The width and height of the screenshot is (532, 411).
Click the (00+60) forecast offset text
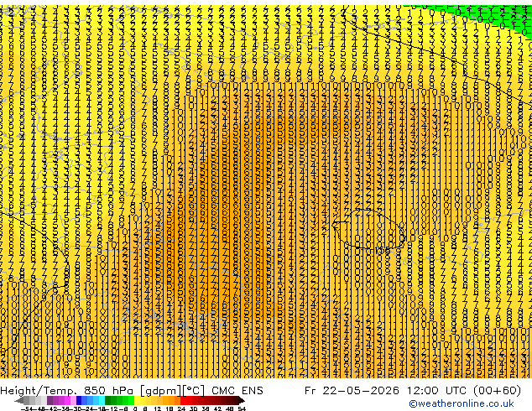tap(497, 390)
